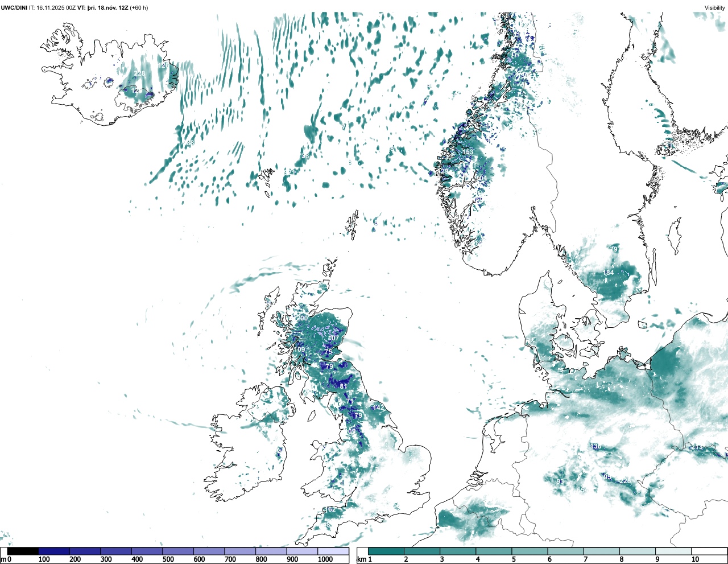
Task: Click the '142' value on England's east coast
Action: pos(379,407)
